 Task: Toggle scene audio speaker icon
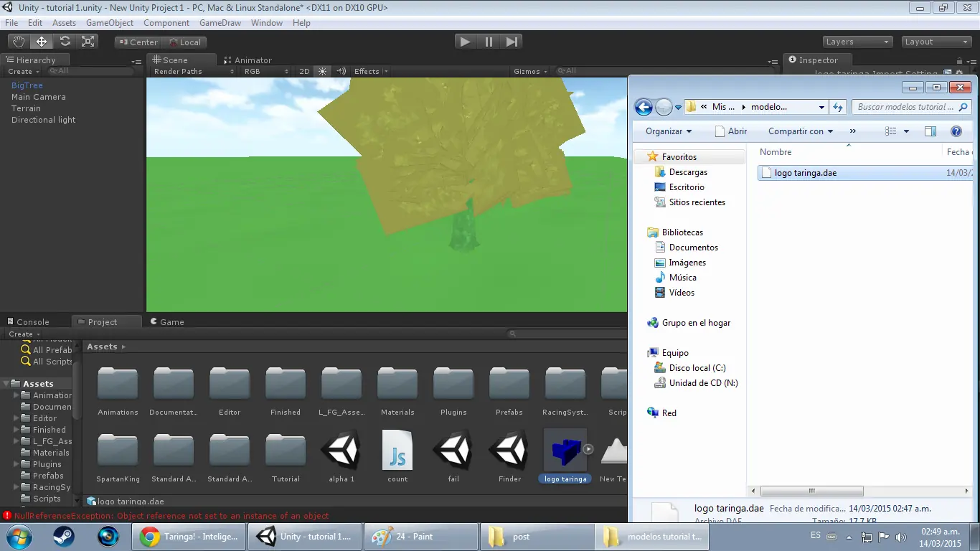pos(341,71)
